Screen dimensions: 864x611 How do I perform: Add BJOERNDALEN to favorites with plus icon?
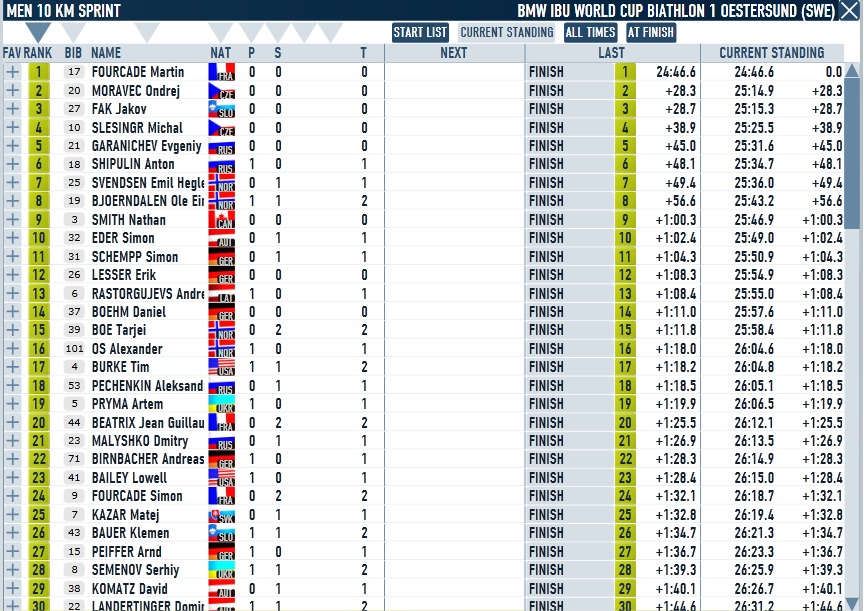[x=12, y=201]
